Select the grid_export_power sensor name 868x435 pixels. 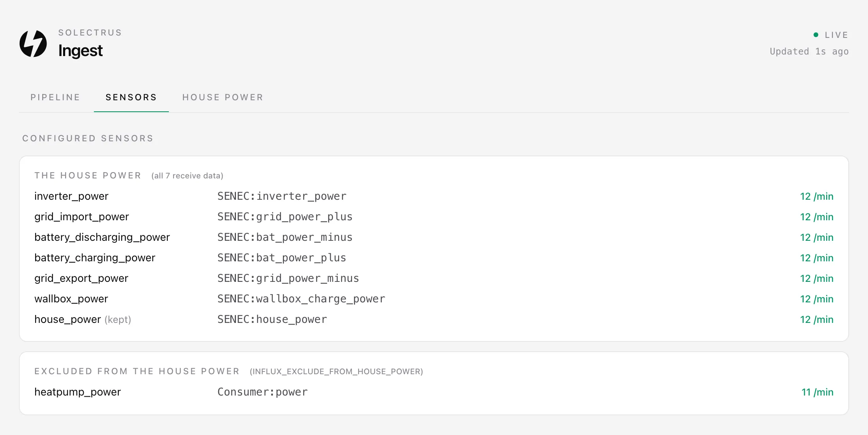point(81,278)
